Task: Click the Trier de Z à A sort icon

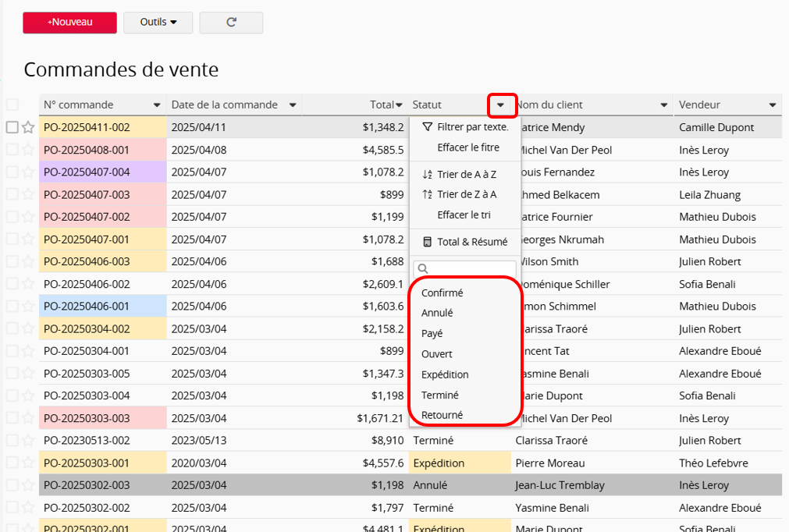Action: pos(426,194)
